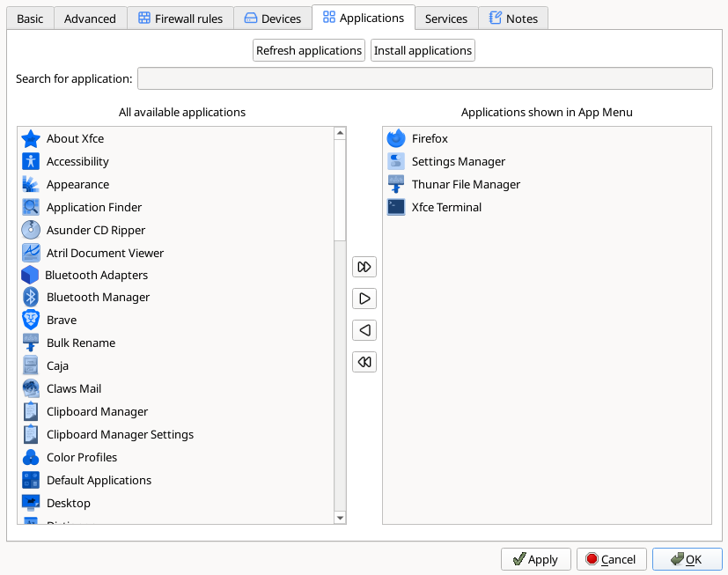Click the Cancel button

(612, 559)
